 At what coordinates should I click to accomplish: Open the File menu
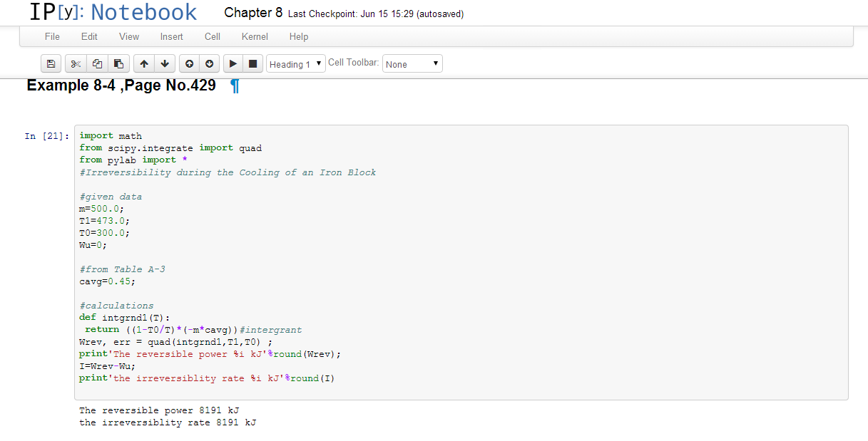point(52,36)
